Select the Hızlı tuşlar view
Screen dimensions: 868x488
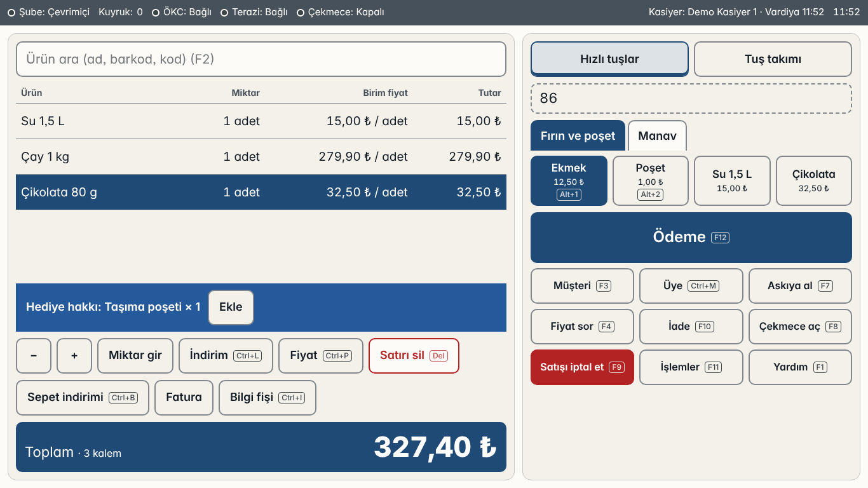tap(609, 59)
